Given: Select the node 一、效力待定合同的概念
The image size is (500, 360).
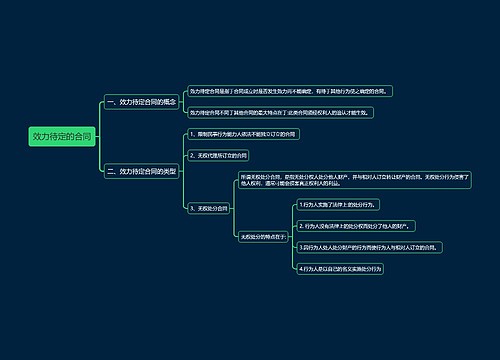Looking at the screenshot, I should click(x=142, y=102).
